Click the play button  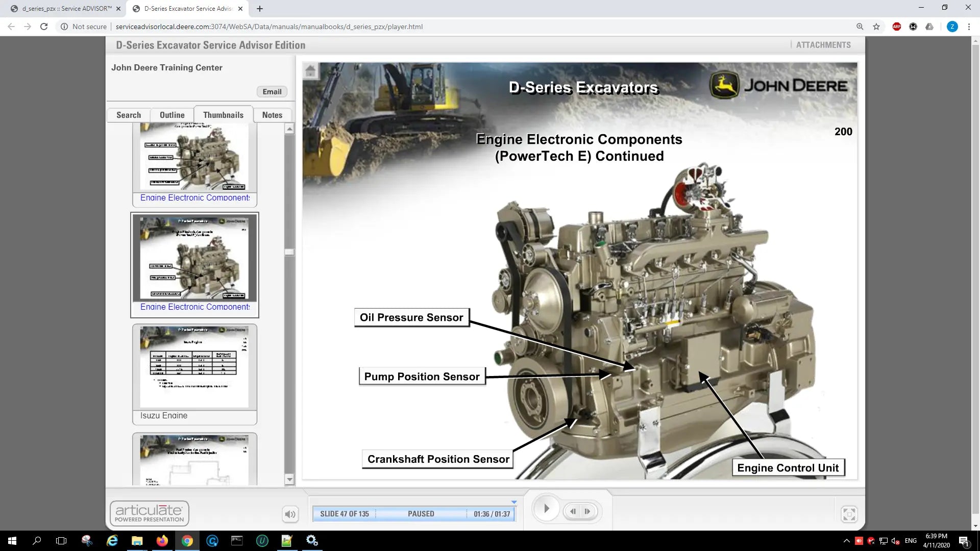pyautogui.click(x=546, y=509)
